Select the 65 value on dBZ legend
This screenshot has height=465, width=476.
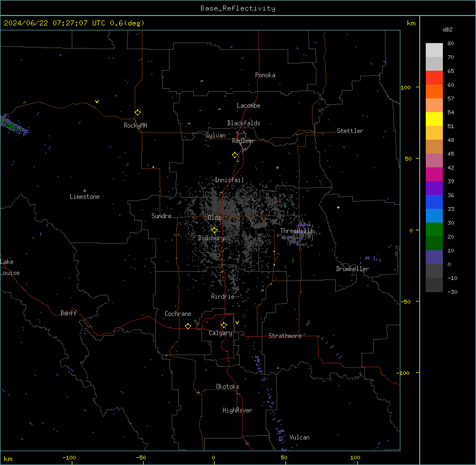451,71
